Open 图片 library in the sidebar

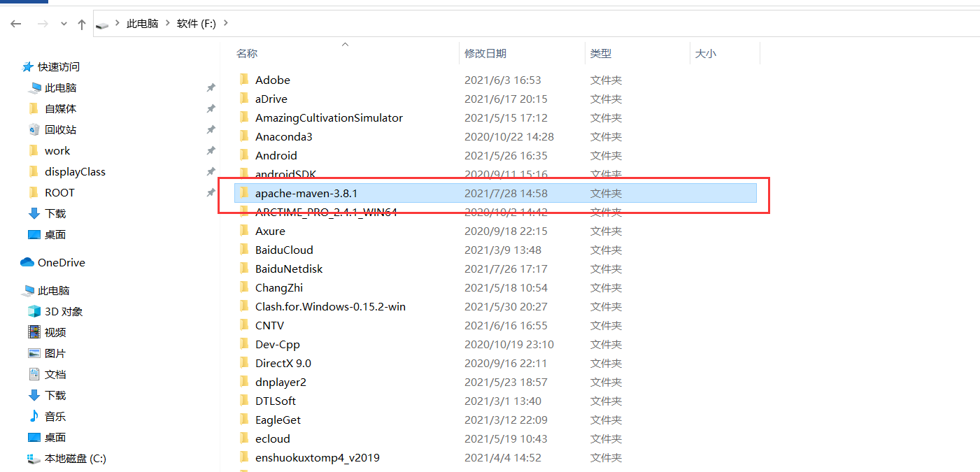pos(55,353)
